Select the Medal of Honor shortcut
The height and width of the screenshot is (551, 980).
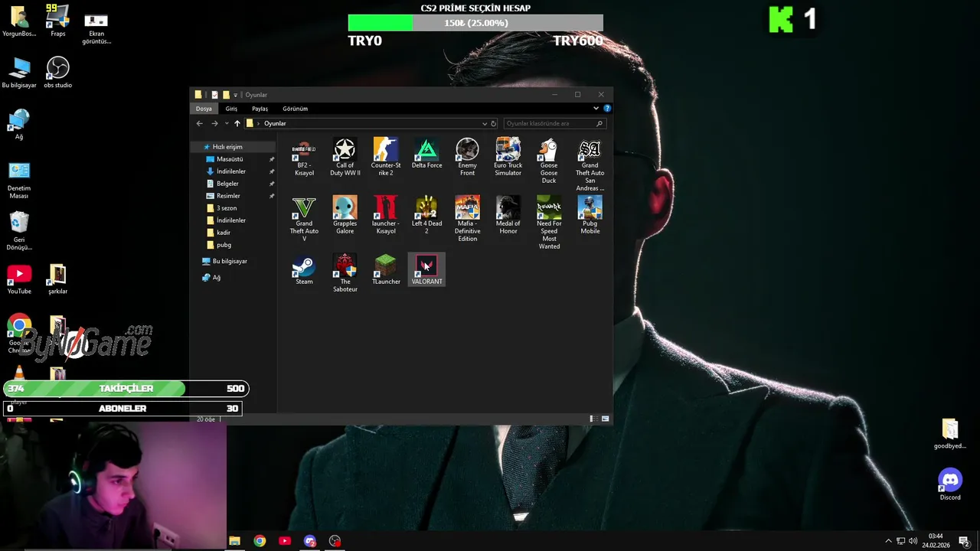click(x=508, y=216)
